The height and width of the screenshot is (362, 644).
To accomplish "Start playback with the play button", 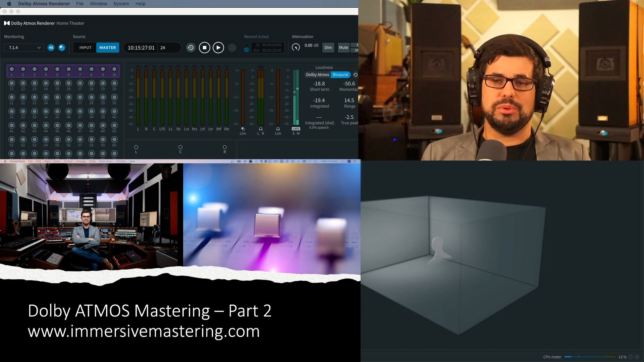I will point(218,48).
